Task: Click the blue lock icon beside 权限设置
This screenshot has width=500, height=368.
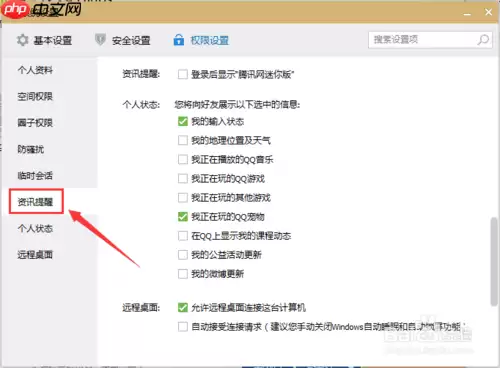Action: click(179, 40)
